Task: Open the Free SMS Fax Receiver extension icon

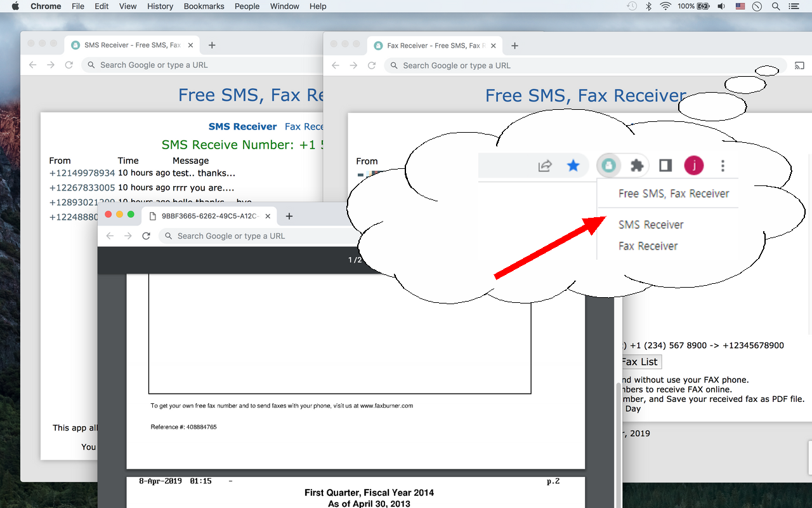Action: point(608,165)
